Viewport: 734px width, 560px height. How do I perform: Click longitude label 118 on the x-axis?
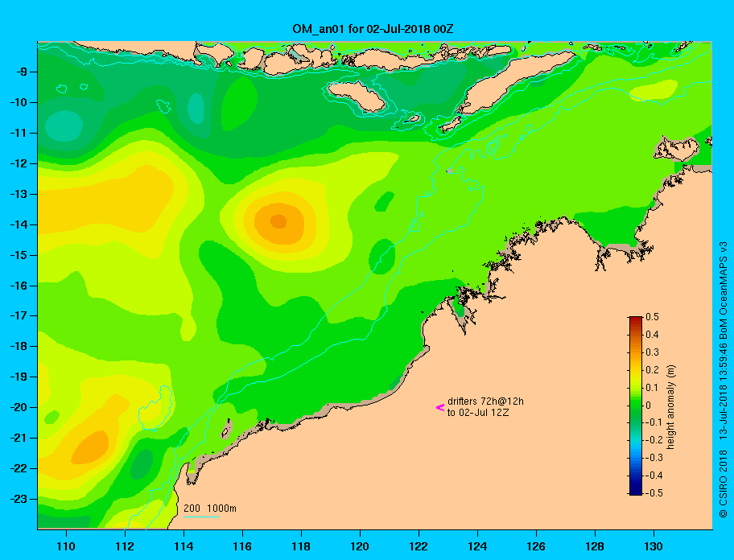click(x=301, y=546)
